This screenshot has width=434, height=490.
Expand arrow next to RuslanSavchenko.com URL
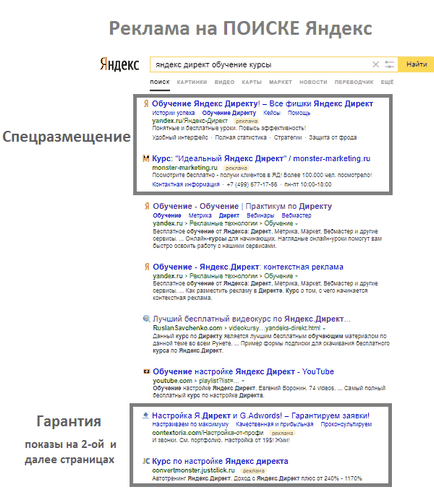coord(325,328)
